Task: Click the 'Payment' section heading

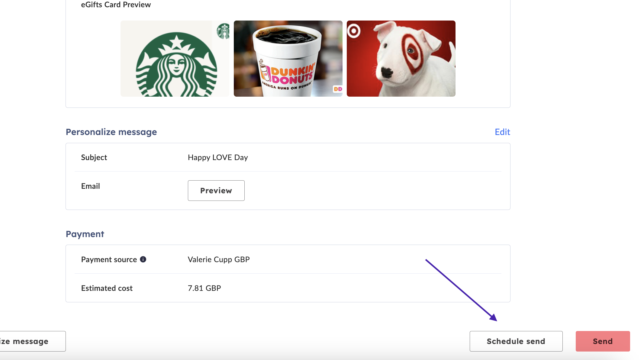Action: (85, 234)
